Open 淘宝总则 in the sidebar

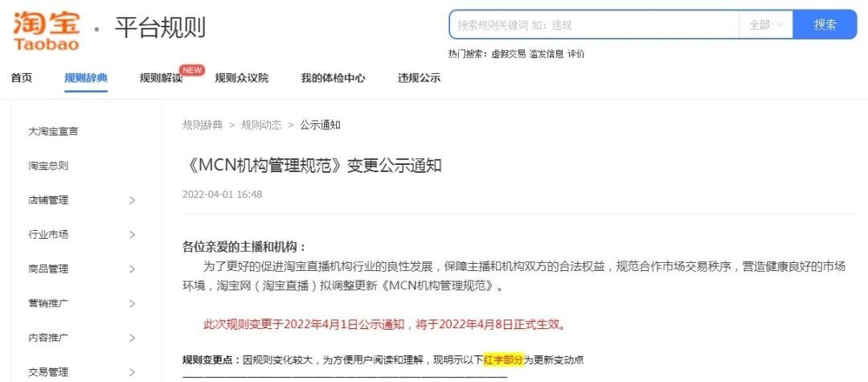(x=48, y=166)
